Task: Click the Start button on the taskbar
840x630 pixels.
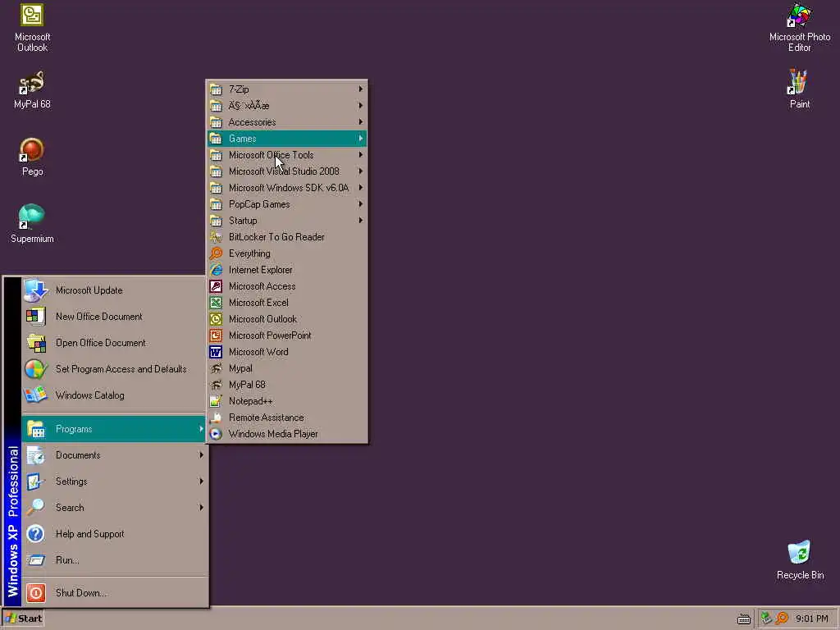Action: click(x=23, y=619)
